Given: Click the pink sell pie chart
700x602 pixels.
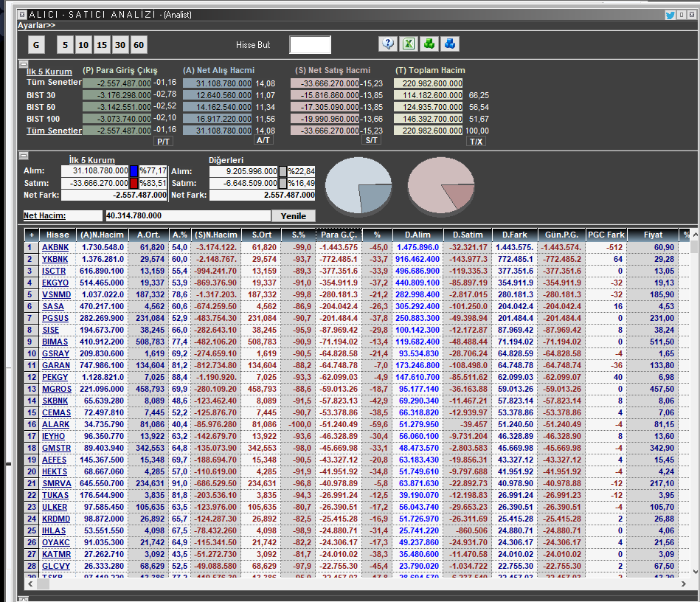Looking at the screenshot, I should [x=440, y=185].
